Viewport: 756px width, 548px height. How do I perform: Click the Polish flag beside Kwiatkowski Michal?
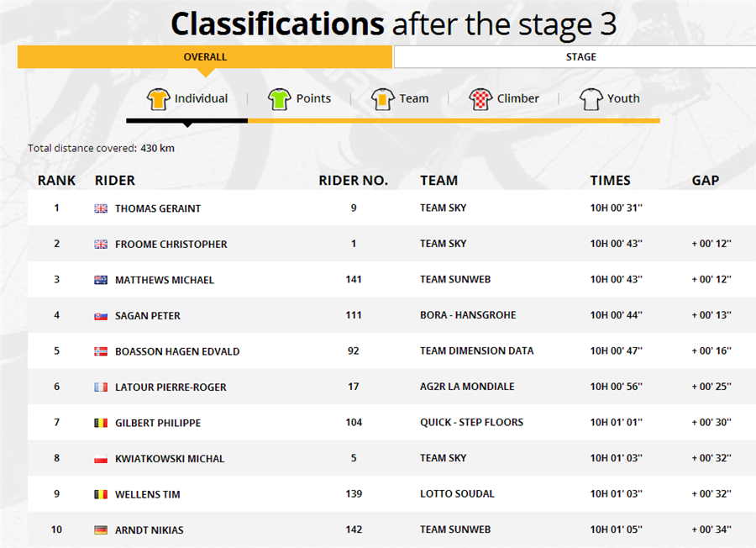101,459
